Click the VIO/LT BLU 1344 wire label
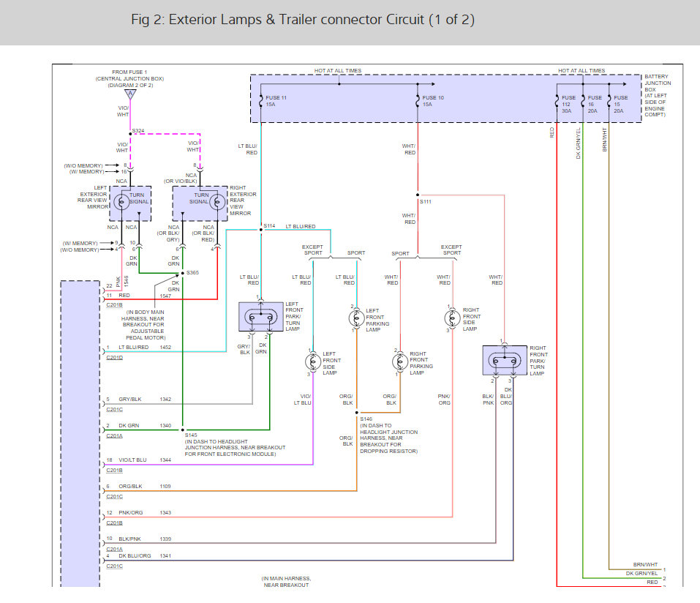 (x=145, y=460)
